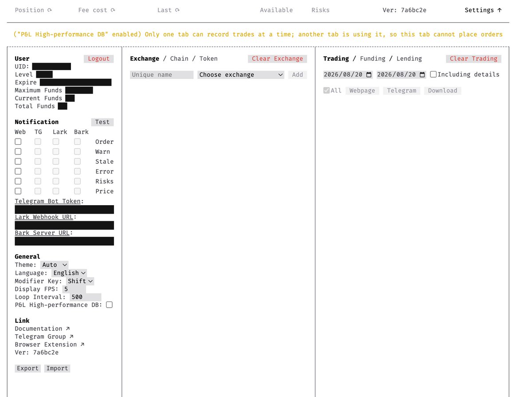Image resolution: width=532 pixels, height=397 pixels.
Task: Open the Bark Server URL help link
Action: tap(42, 233)
